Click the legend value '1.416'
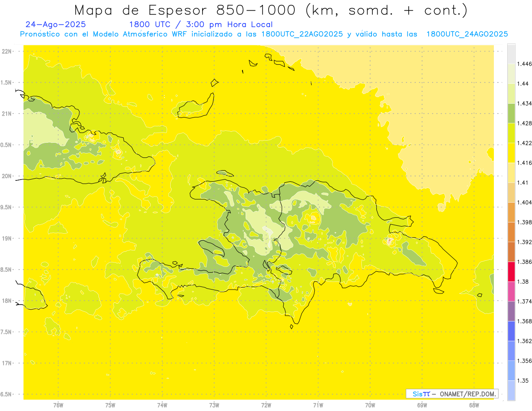The height and width of the screenshot is (411, 532). pos(524,163)
